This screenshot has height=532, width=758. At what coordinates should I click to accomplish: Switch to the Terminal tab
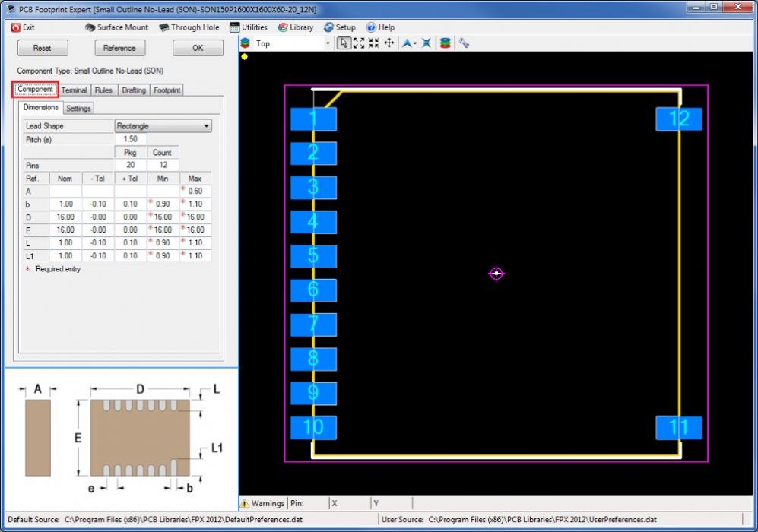[75, 90]
